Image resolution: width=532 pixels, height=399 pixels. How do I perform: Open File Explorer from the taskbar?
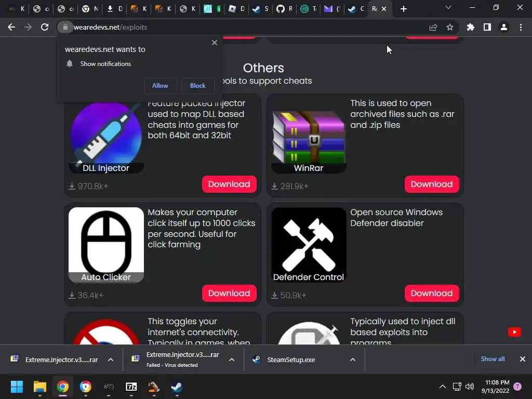click(x=39, y=387)
